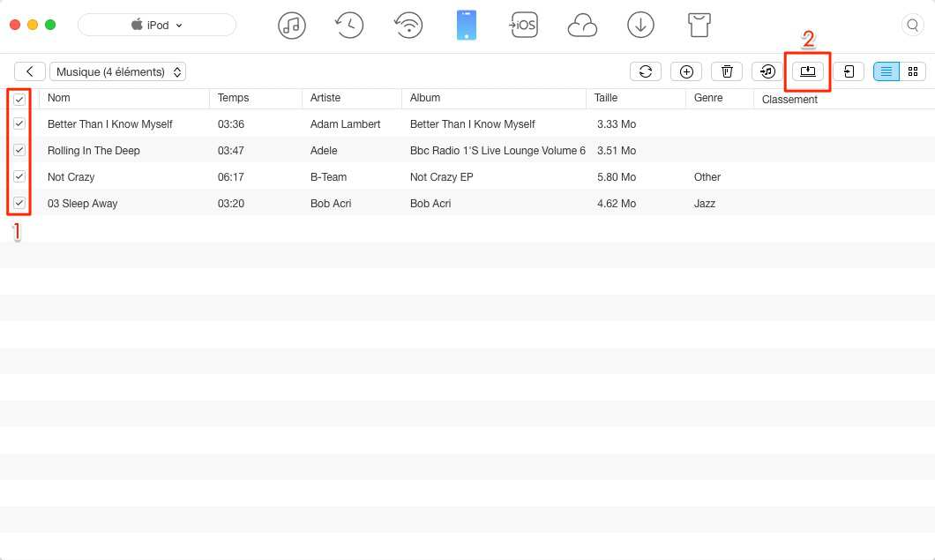Select song name Not Crazy
The width and height of the screenshot is (935, 560).
71,177
